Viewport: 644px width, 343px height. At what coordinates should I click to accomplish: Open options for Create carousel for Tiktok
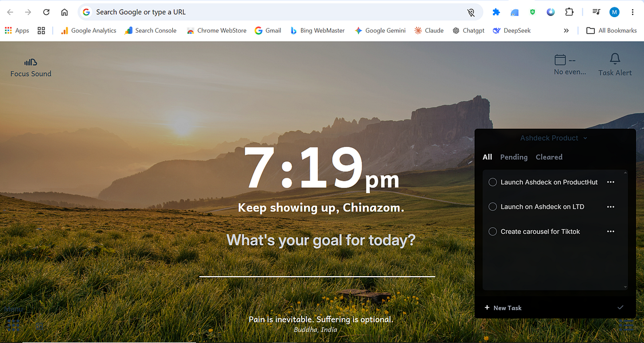point(611,232)
